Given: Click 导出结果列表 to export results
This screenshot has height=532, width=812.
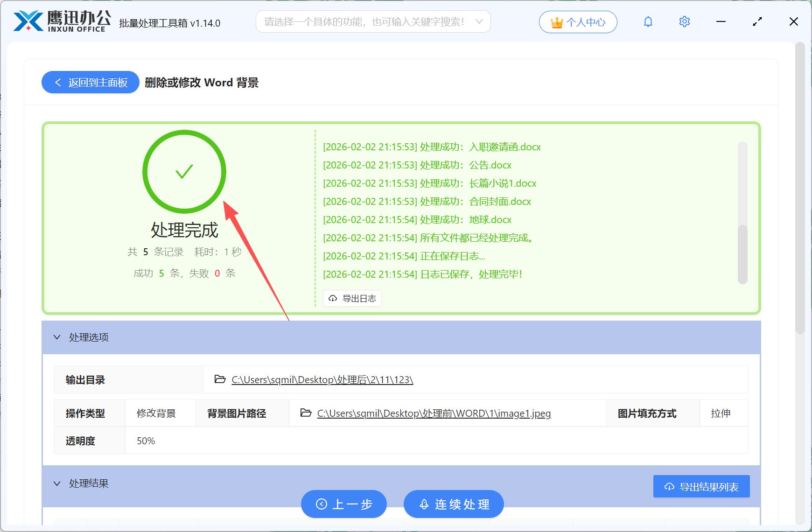Looking at the screenshot, I should point(701,486).
